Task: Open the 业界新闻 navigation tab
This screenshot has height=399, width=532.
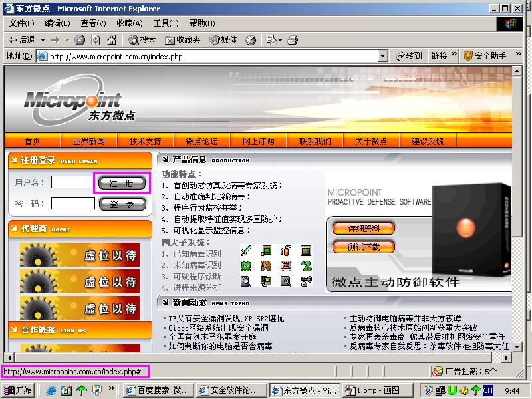Action: coord(89,141)
